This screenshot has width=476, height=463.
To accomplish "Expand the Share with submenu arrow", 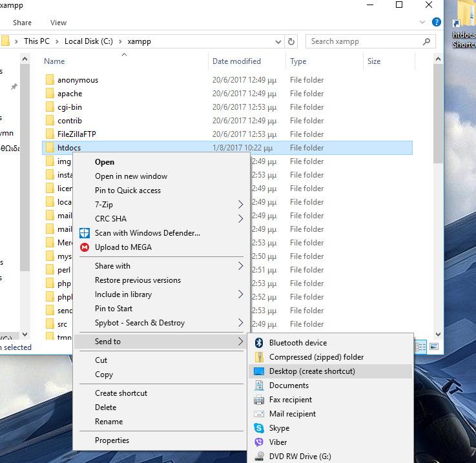I will click(240, 265).
